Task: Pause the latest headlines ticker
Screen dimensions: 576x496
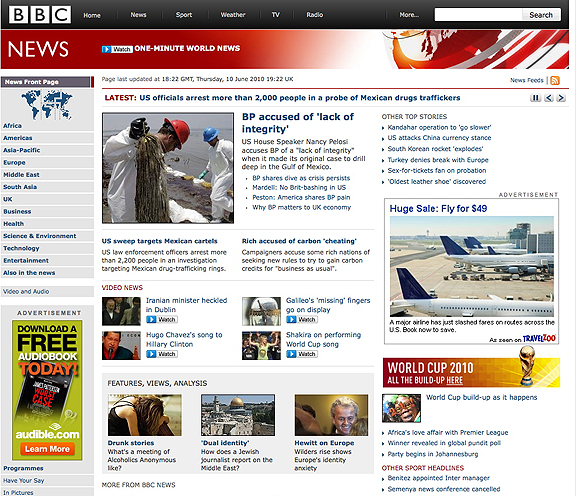Action: (535, 98)
